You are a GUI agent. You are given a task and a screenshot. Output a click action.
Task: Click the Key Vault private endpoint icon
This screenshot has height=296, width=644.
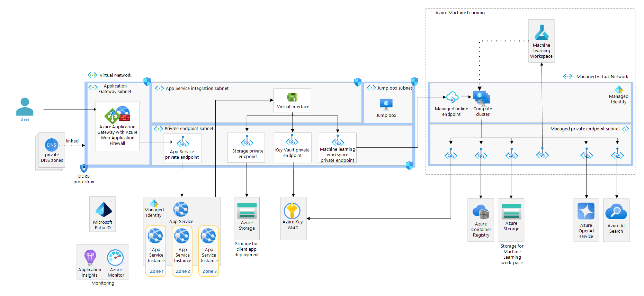[x=292, y=140]
